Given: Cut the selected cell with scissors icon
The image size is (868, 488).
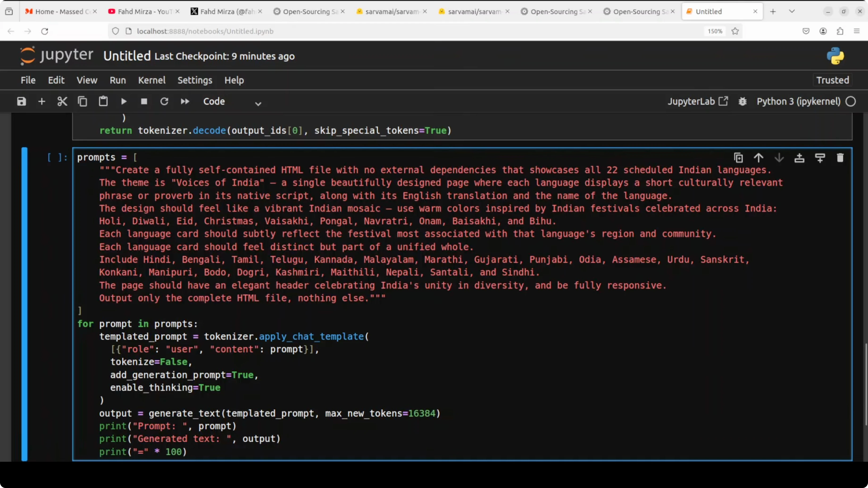Looking at the screenshot, I should (x=62, y=101).
